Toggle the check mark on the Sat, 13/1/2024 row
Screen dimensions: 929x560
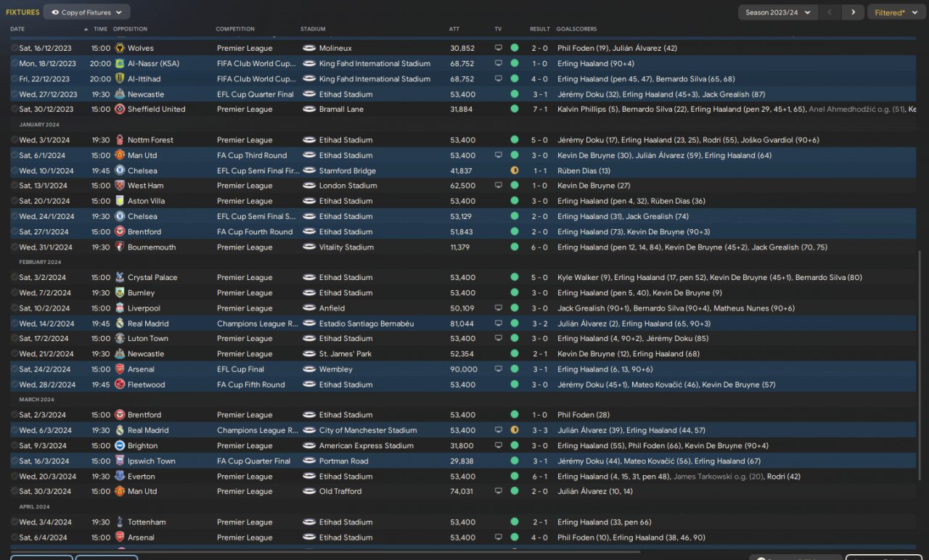[x=15, y=186]
